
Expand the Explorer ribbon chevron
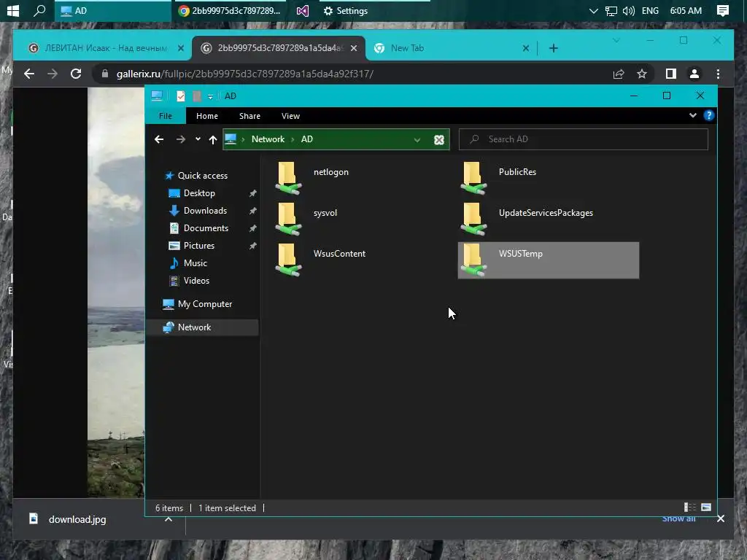click(693, 115)
